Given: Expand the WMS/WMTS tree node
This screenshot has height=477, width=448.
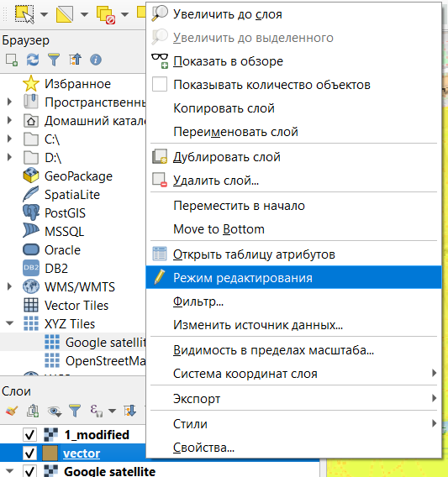Looking at the screenshot, I should point(10,286).
